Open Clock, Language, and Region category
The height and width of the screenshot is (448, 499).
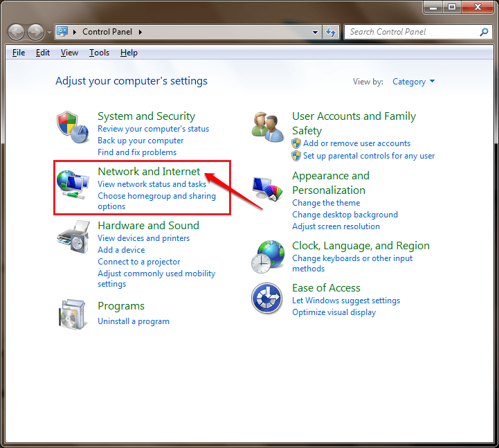pyautogui.click(x=361, y=246)
